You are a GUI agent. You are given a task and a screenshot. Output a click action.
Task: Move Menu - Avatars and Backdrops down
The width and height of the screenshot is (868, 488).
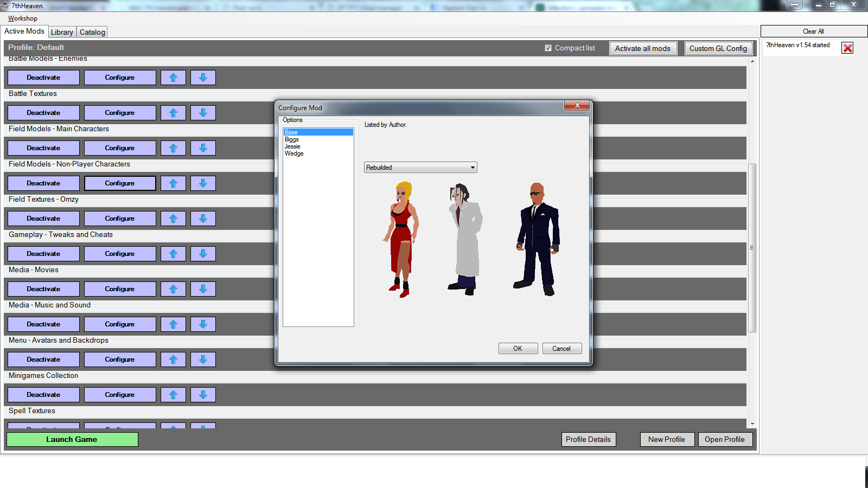[203, 359]
